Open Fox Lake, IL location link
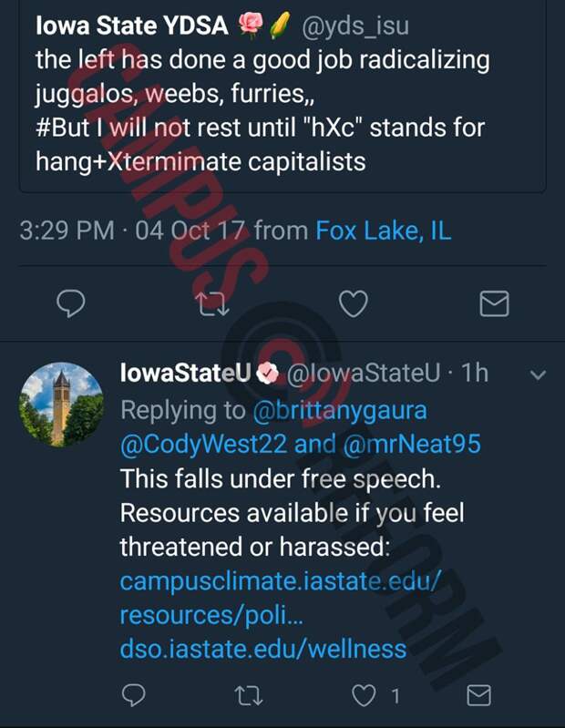565x728 pixels. click(384, 231)
